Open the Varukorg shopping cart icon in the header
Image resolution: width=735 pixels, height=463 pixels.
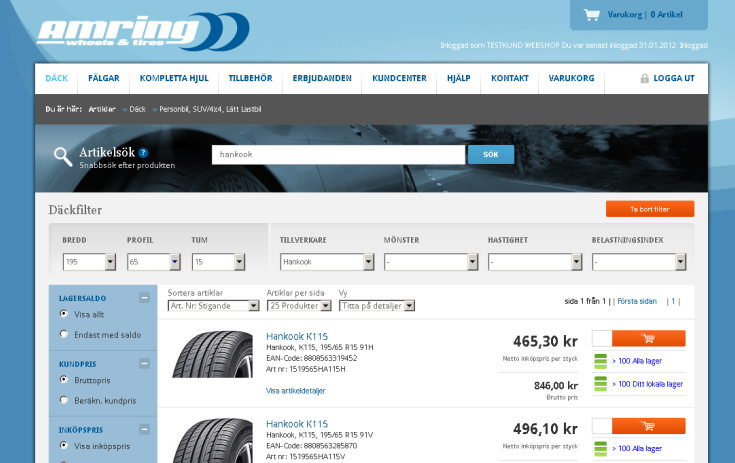click(x=592, y=15)
